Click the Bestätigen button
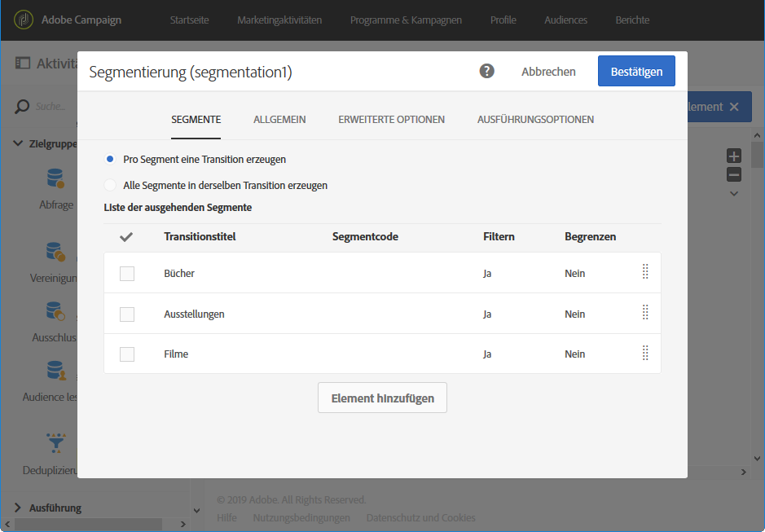 tap(635, 71)
